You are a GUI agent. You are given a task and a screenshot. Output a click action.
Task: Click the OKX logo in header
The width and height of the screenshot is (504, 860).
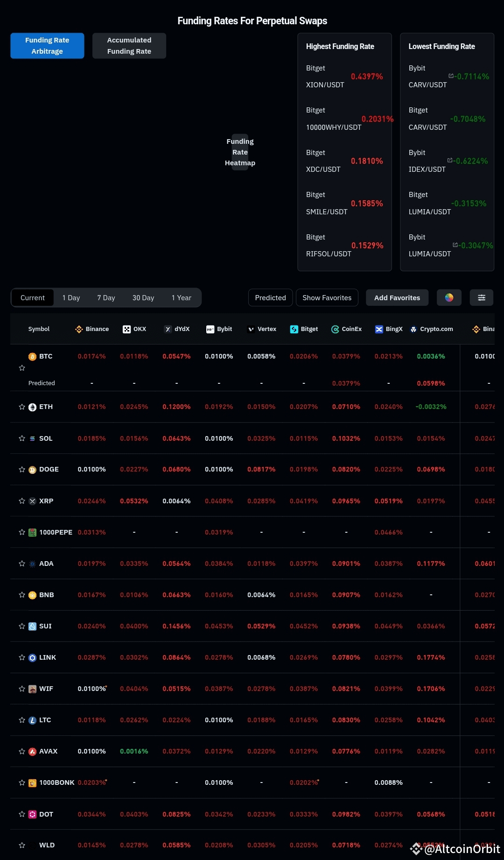pos(126,329)
